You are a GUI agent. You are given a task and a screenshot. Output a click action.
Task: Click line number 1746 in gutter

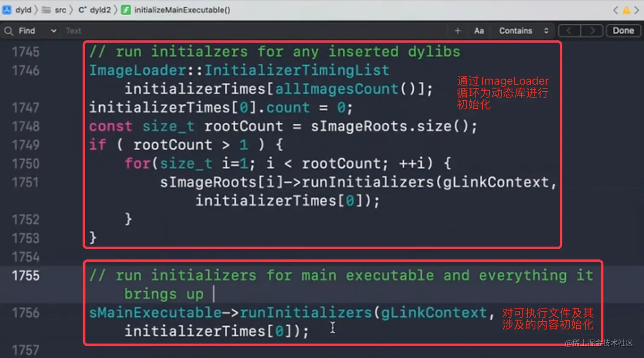26,71
